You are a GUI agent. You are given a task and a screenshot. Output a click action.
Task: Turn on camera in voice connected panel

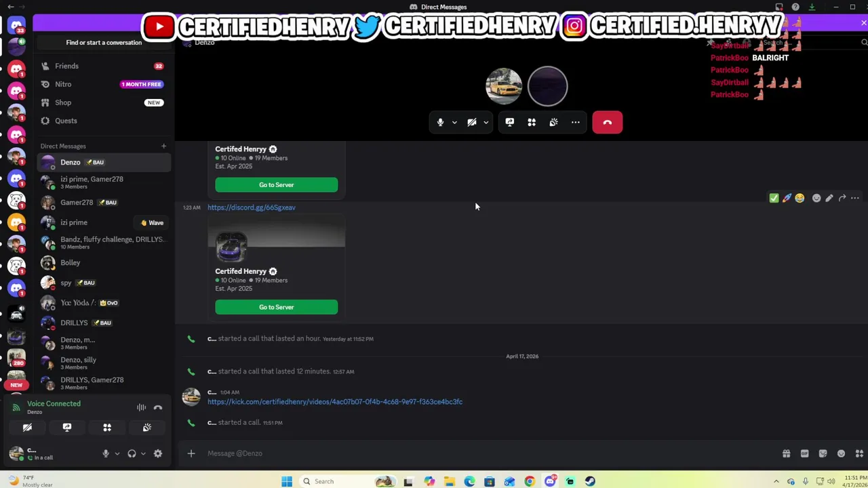tap(27, 428)
